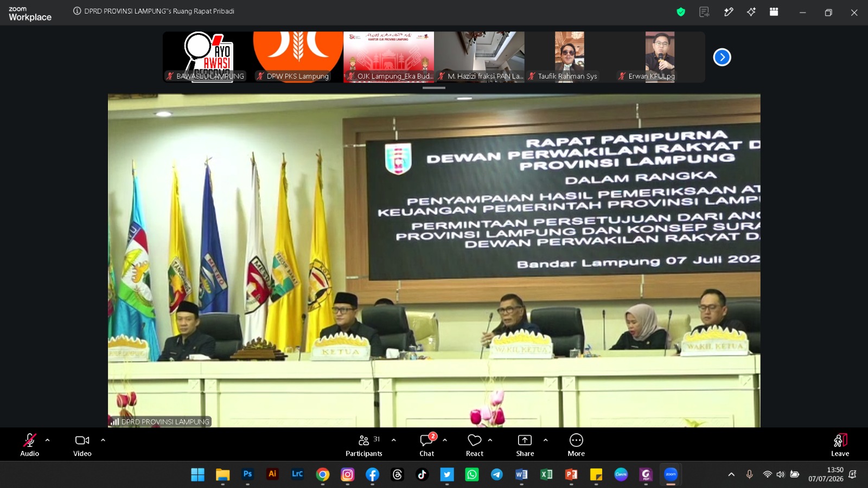
Task: Open WhatsApp from the taskbar
Action: 472,474
